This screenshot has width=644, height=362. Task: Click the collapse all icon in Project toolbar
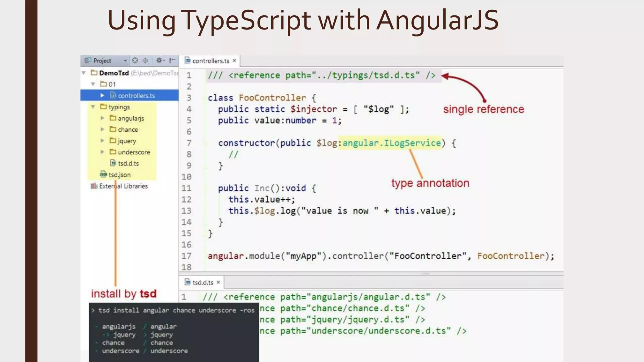[145, 60]
